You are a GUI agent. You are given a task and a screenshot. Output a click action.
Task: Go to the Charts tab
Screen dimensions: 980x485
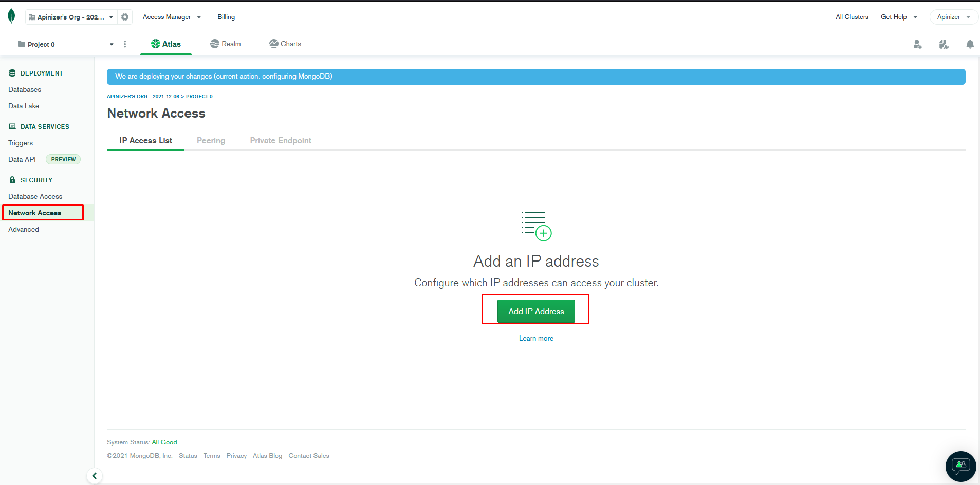coord(285,44)
